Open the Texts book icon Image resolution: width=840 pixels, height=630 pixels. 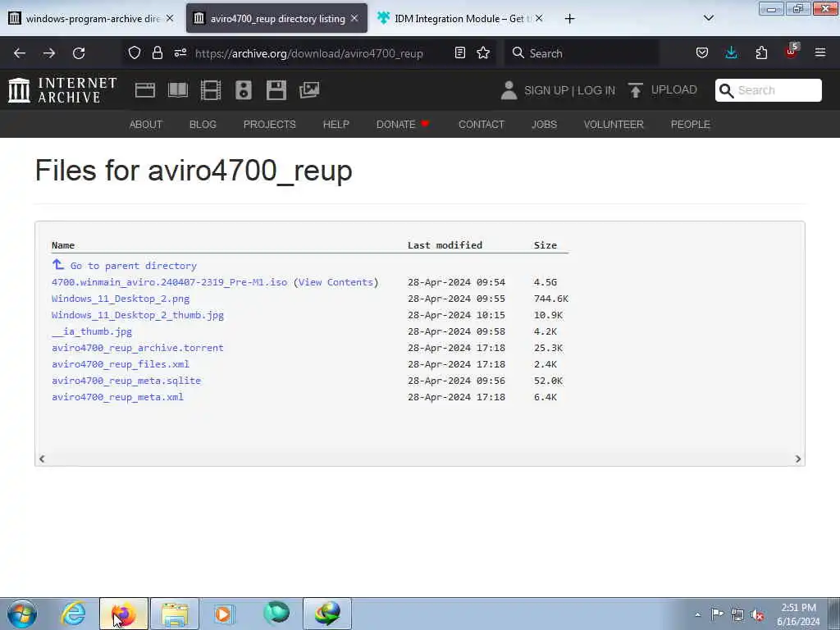pos(178,90)
